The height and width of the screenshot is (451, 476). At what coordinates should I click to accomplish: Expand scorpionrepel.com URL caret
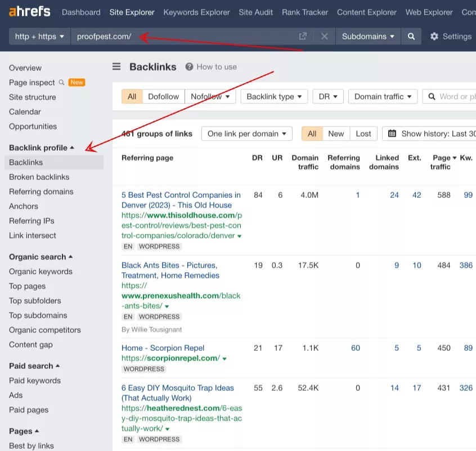[x=224, y=359]
